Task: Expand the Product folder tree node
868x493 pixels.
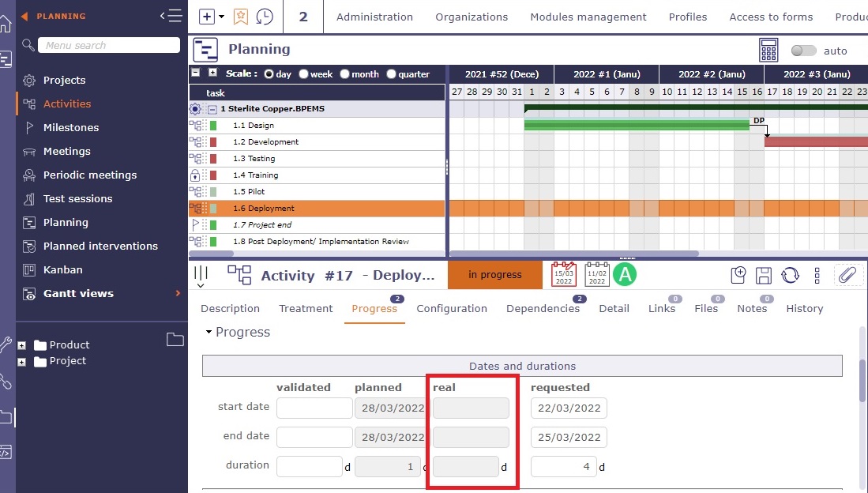Action: coord(21,345)
